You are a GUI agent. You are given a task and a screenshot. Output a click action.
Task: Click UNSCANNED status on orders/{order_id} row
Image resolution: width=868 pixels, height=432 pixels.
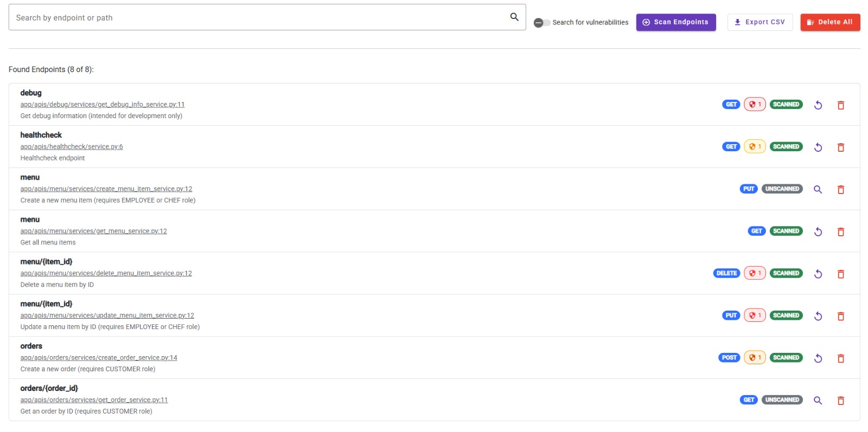point(782,401)
